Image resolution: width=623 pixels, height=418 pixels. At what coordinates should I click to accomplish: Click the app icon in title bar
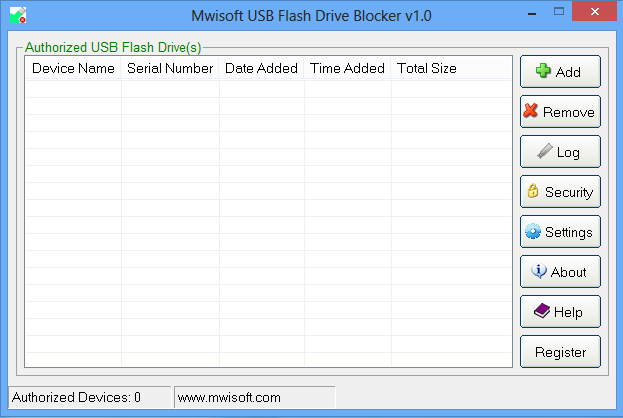coord(17,17)
